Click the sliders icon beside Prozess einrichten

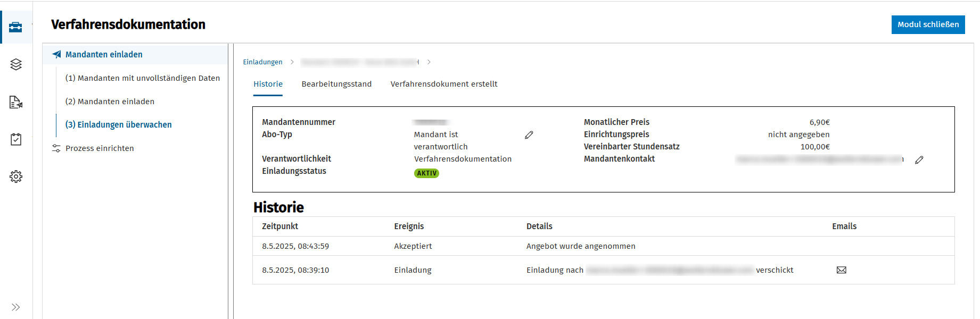coord(56,148)
